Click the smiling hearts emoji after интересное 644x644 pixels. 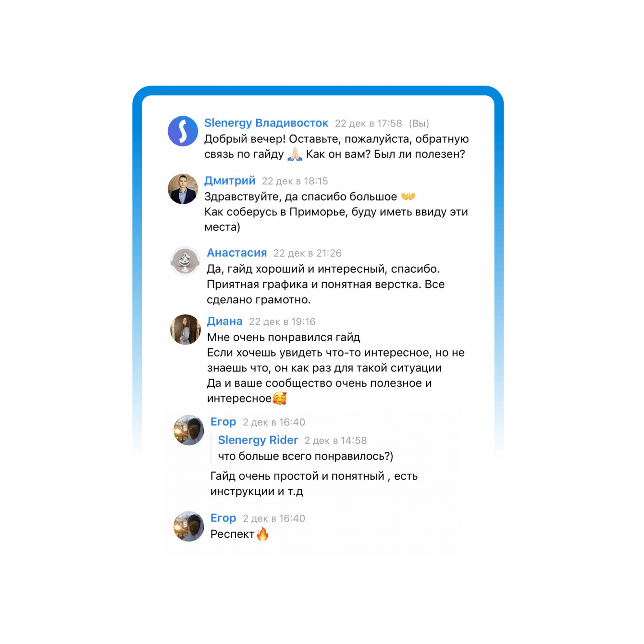280,398
